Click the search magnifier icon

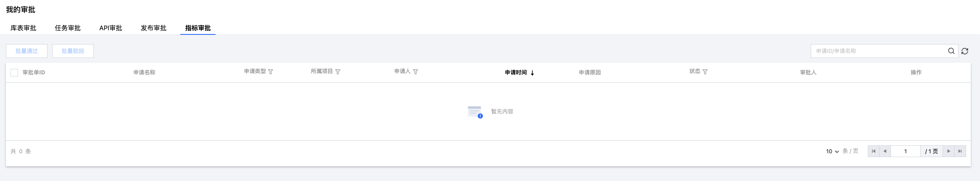tap(951, 51)
